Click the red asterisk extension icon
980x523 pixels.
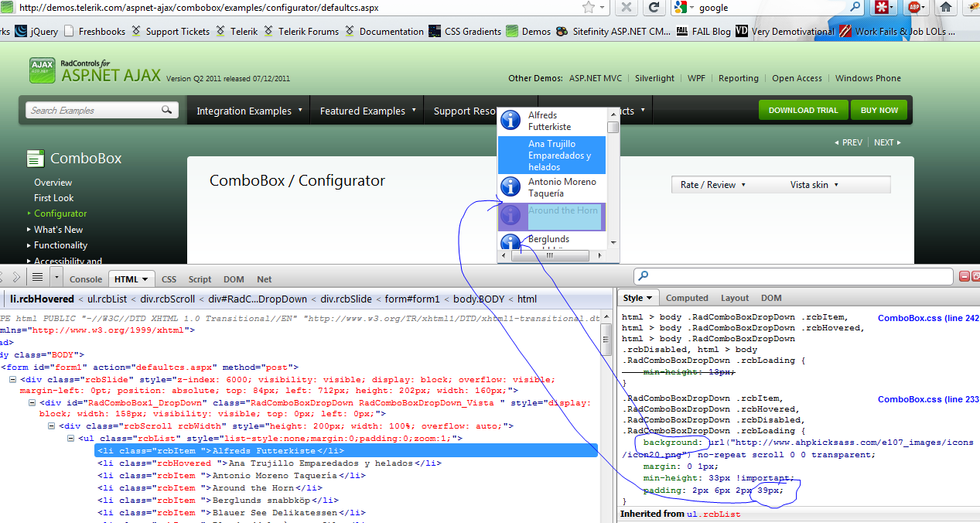pos(881,7)
